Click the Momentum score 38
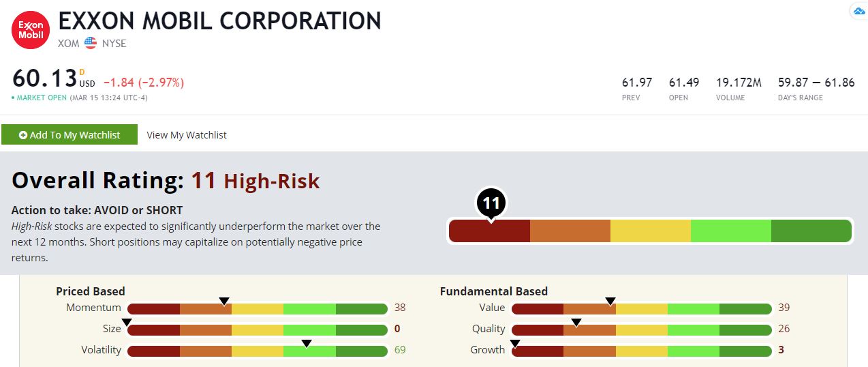 pos(400,308)
